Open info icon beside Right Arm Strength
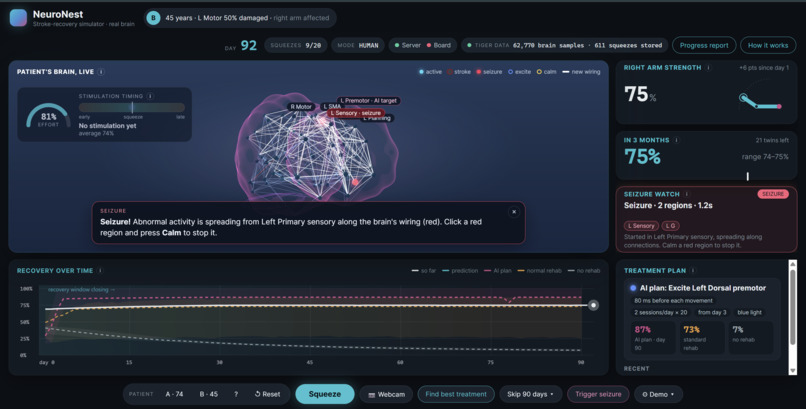 pos(708,68)
